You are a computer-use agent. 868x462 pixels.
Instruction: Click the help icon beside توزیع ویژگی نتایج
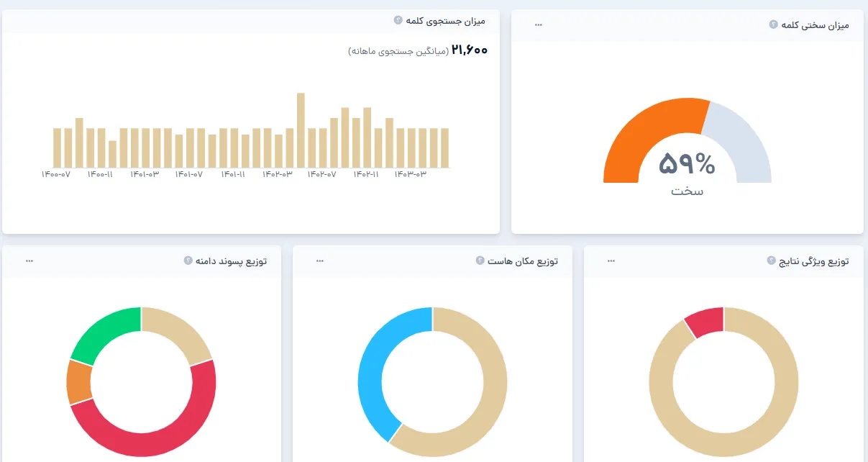[772, 261]
